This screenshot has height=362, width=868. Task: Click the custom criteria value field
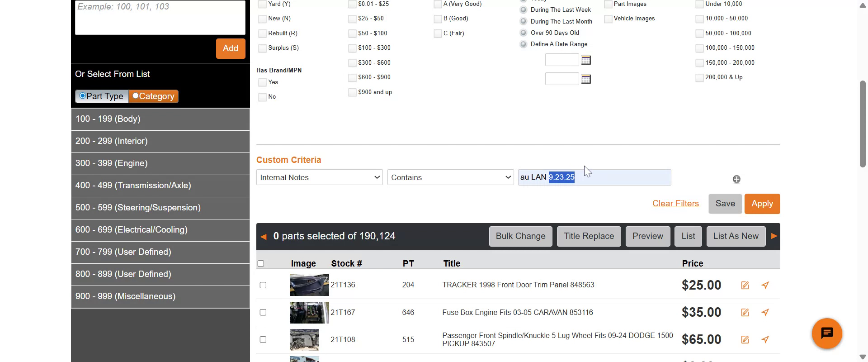(x=594, y=177)
